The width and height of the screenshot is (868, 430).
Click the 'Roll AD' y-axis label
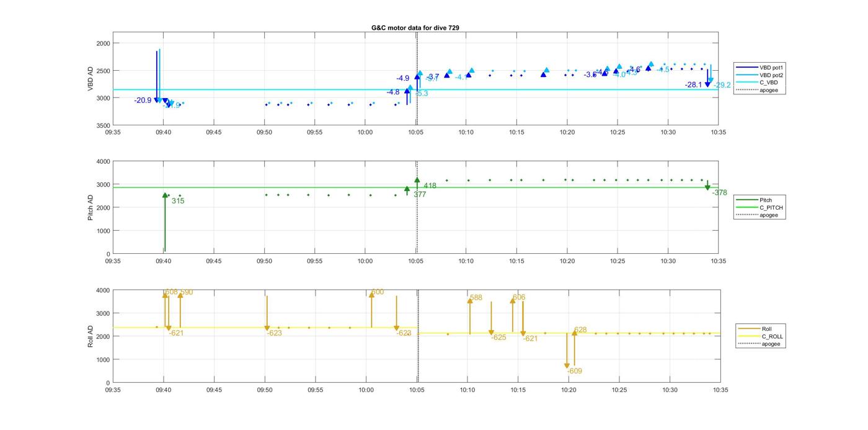click(x=91, y=336)
